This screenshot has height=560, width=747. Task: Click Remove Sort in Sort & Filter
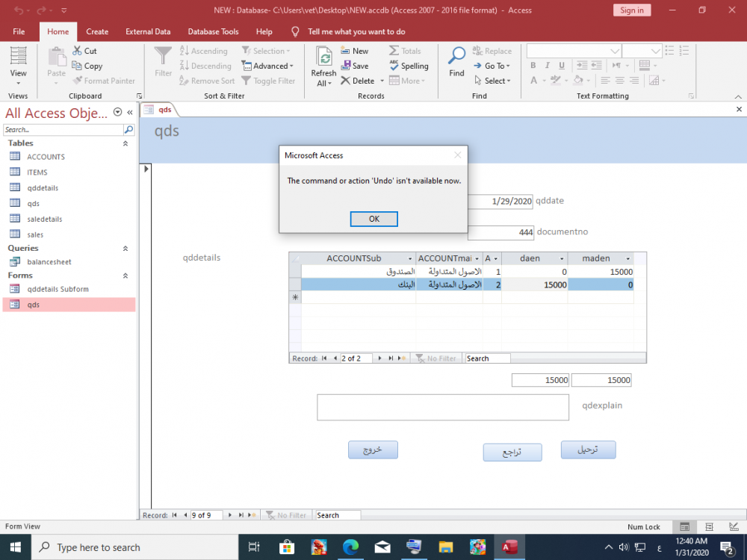click(207, 81)
